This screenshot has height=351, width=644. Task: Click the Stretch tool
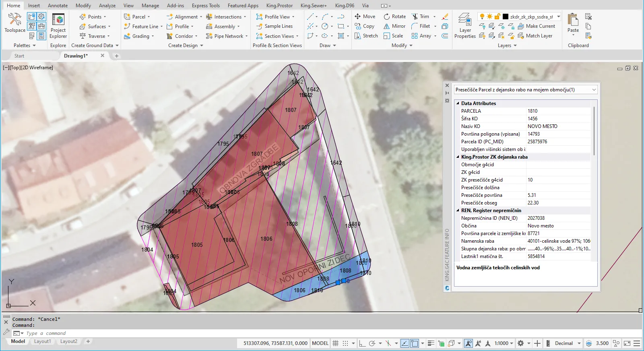tap(366, 36)
